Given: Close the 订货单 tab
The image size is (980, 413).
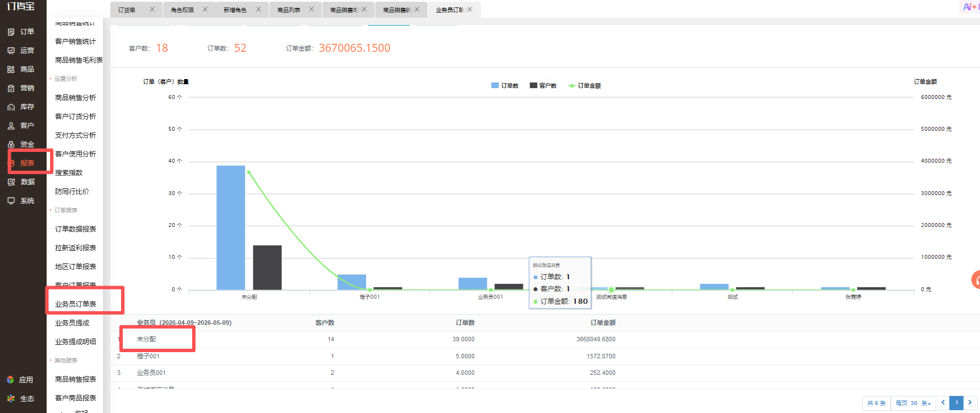Looking at the screenshot, I should click(x=152, y=9).
